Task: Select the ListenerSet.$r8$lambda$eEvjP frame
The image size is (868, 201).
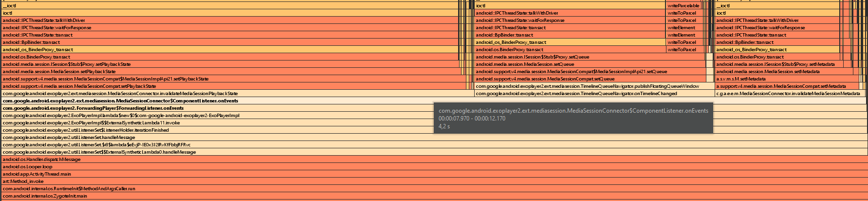Action: click(434, 145)
